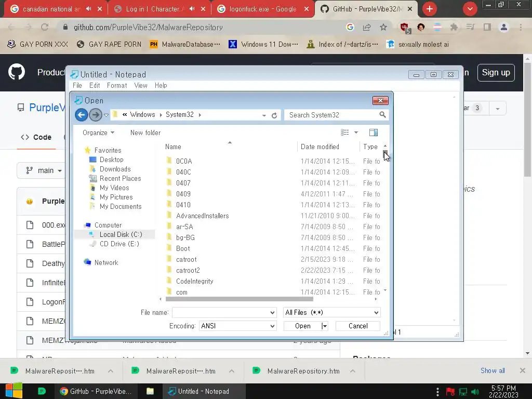Go back with the Open dialog back arrow
Image resolution: width=532 pixels, height=399 pixels.
point(82,115)
